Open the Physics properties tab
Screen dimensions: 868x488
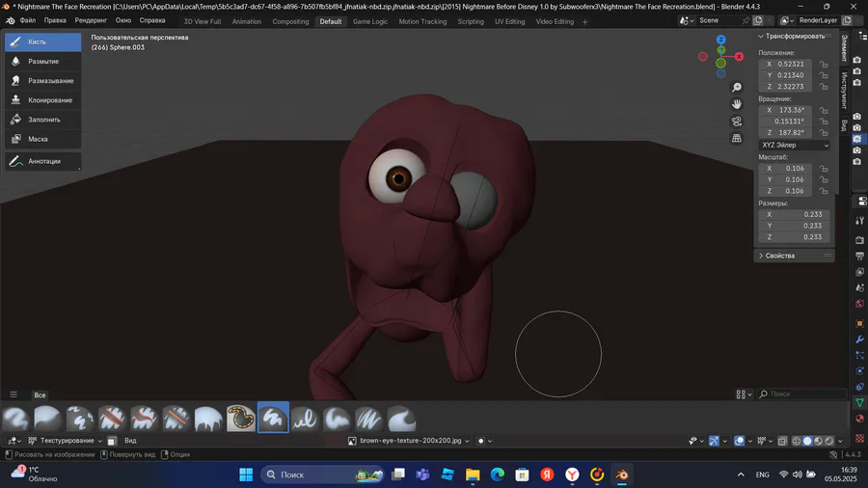click(x=859, y=370)
